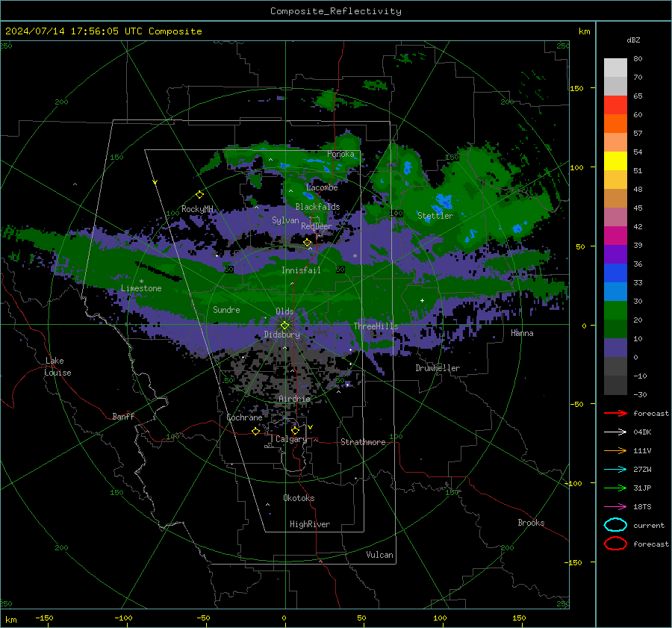Click the Composite_Reflectivity title
The image size is (672, 628).
click(336, 11)
